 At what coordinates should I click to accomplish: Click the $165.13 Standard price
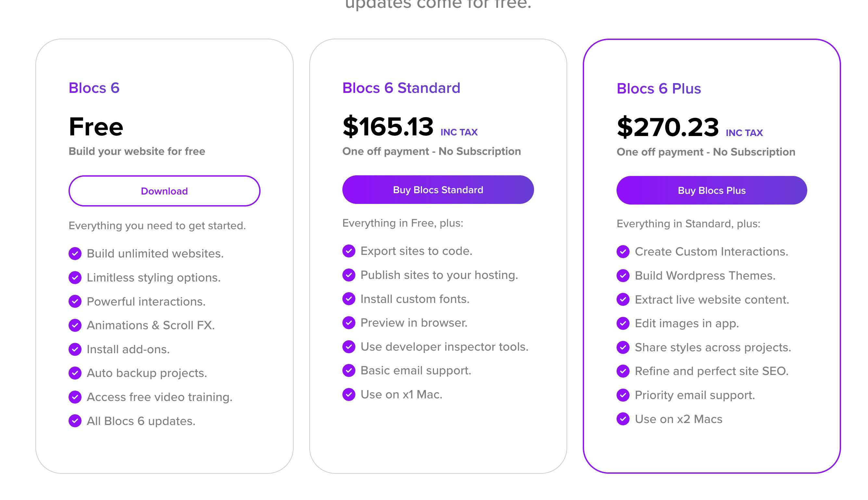pos(388,127)
